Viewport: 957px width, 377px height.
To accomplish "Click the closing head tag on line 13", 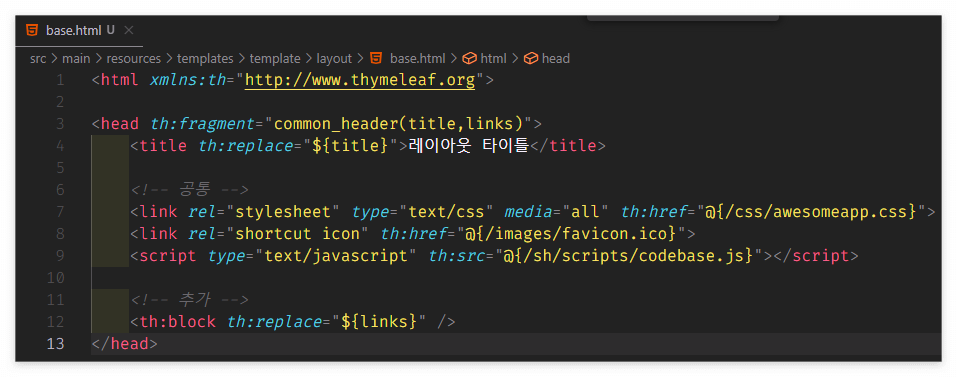I will tap(125, 343).
